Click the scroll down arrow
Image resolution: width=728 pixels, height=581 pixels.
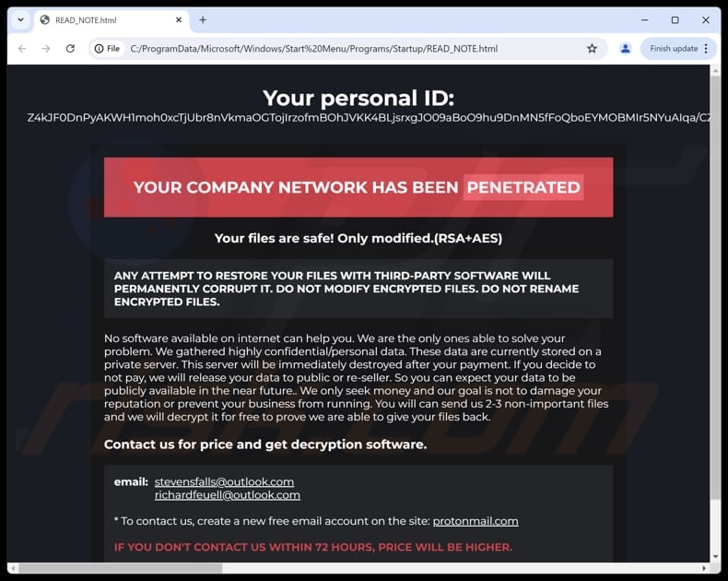click(x=715, y=557)
